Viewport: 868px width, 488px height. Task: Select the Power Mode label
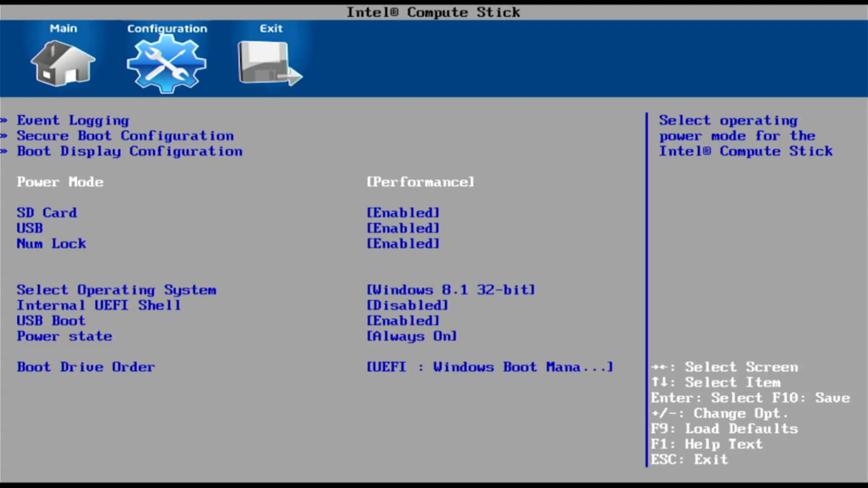click(60, 182)
